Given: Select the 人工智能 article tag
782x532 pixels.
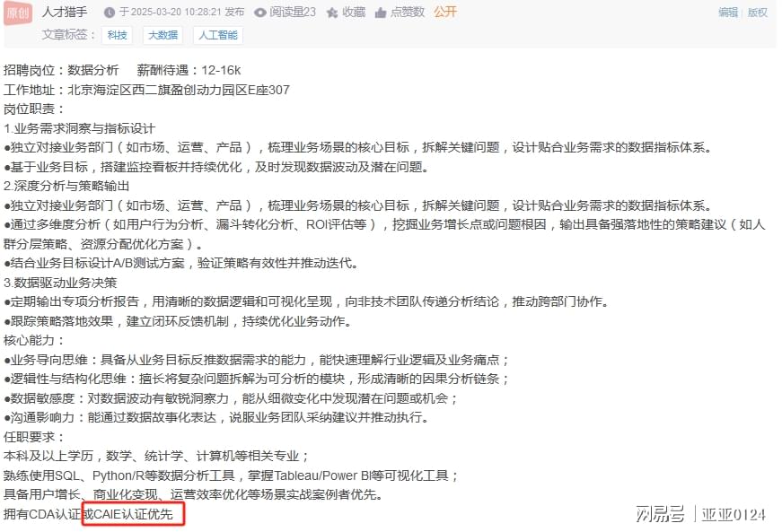Looking at the screenshot, I should pyautogui.click(x=218, y=35).
